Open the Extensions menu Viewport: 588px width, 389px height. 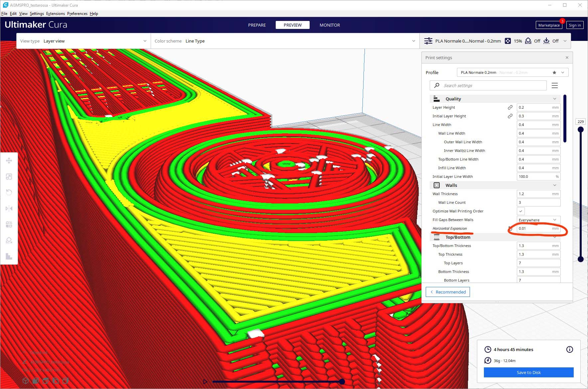tap(56, 14)
